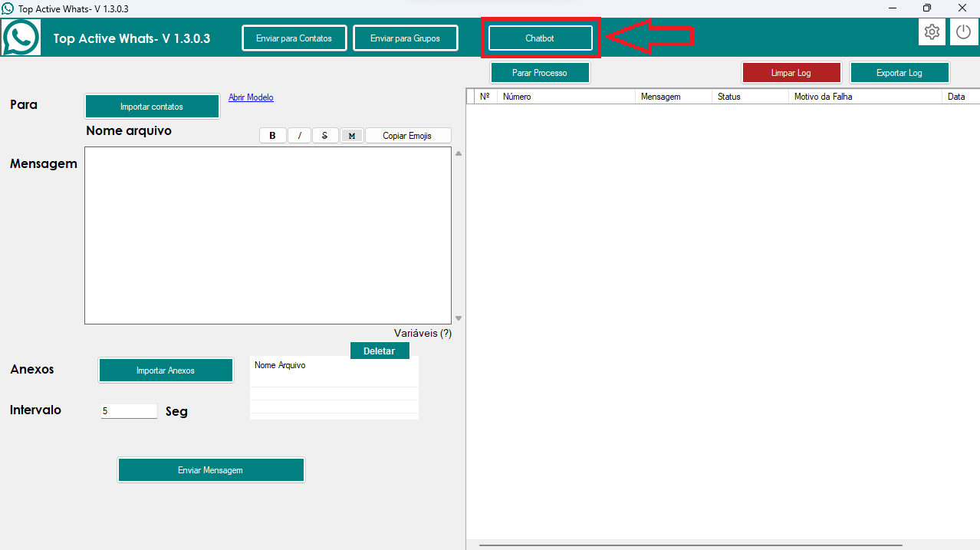Apply italic formatting with I button
The image size is (980, 550).
point(299,136)
